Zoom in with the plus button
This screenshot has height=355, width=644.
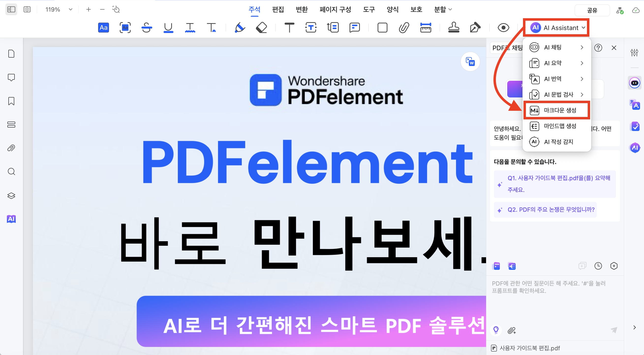pos(88,10)
